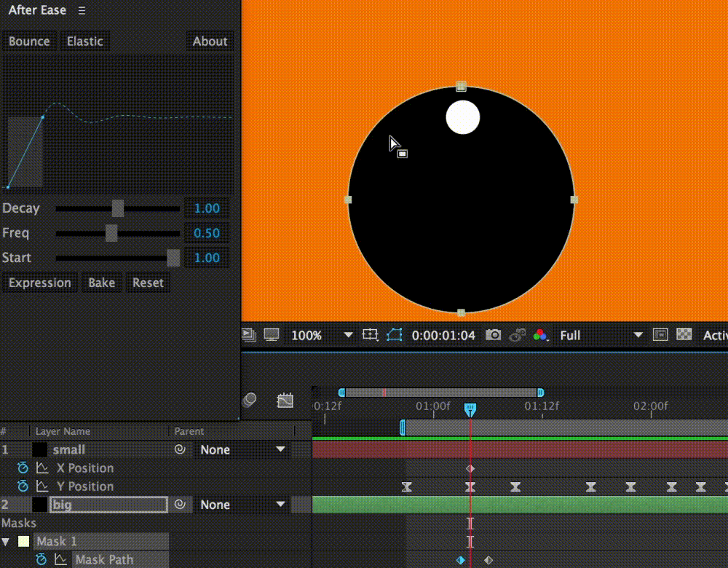Open the About section of After Ease

point(210,42)
